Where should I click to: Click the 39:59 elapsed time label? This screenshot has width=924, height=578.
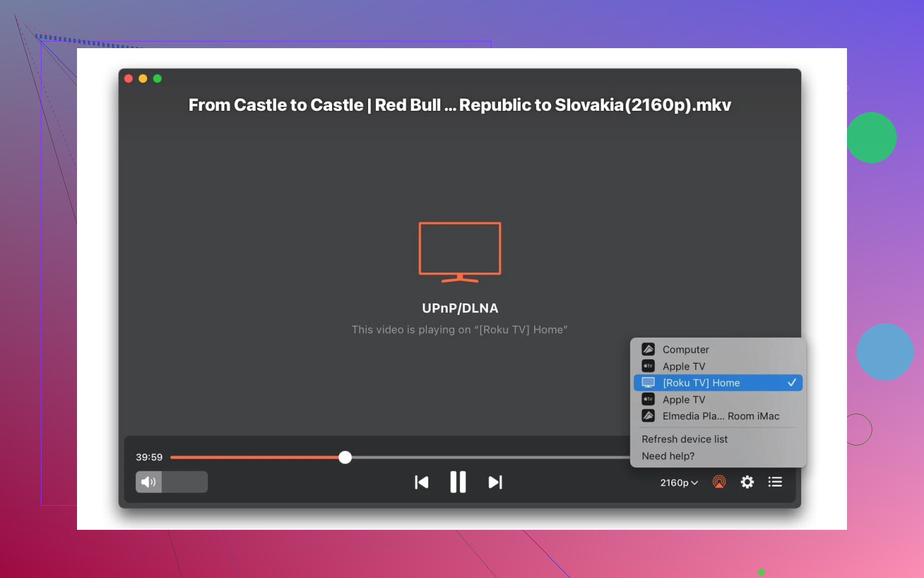(x=149, y=457)
